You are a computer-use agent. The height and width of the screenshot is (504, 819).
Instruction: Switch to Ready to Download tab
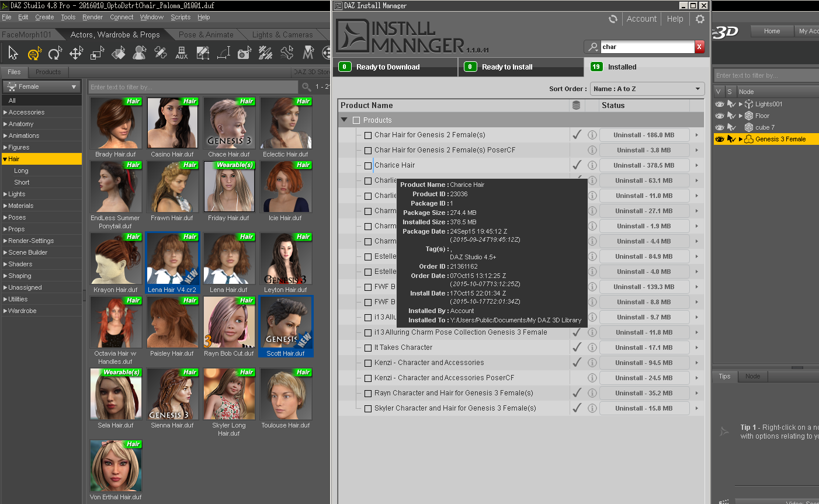click(x=395, y=67)
